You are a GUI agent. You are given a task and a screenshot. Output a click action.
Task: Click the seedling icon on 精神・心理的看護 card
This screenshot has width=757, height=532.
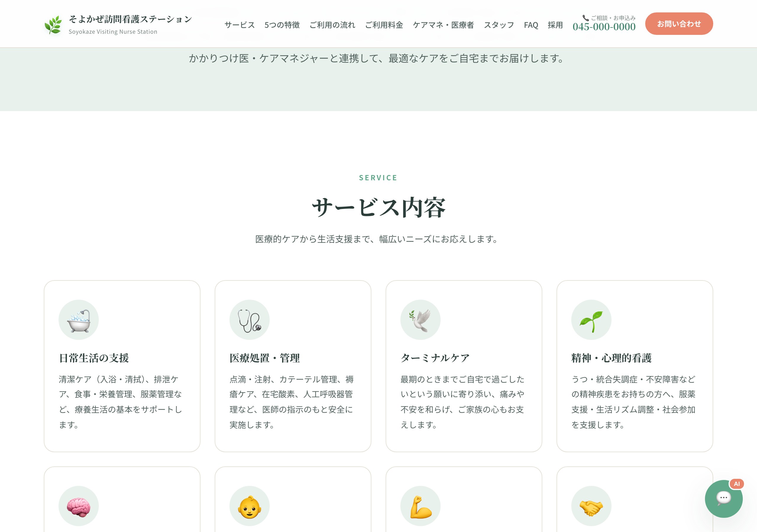coord(591,319)
